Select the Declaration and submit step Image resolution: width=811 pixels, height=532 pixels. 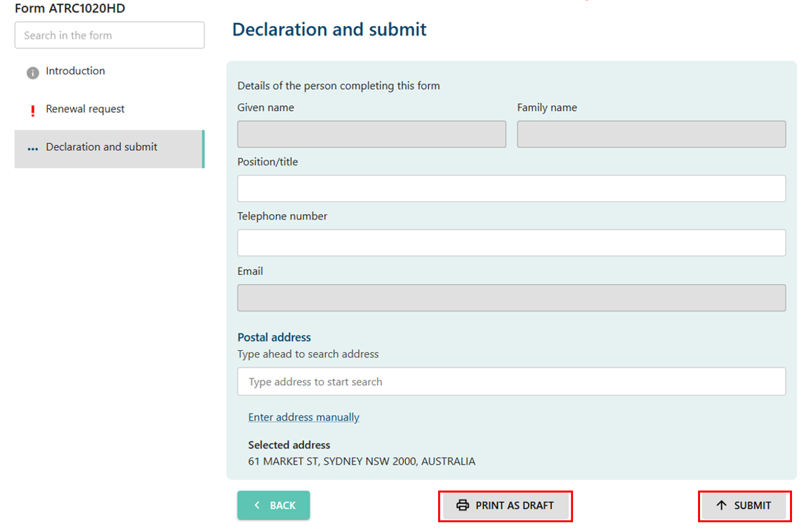pos(103,147)
